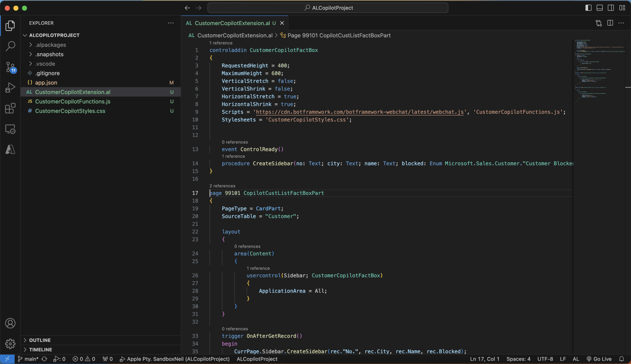Screen dimensions: 631x364
Task: Expand the TIMELINE section
Action: [41, 350]
